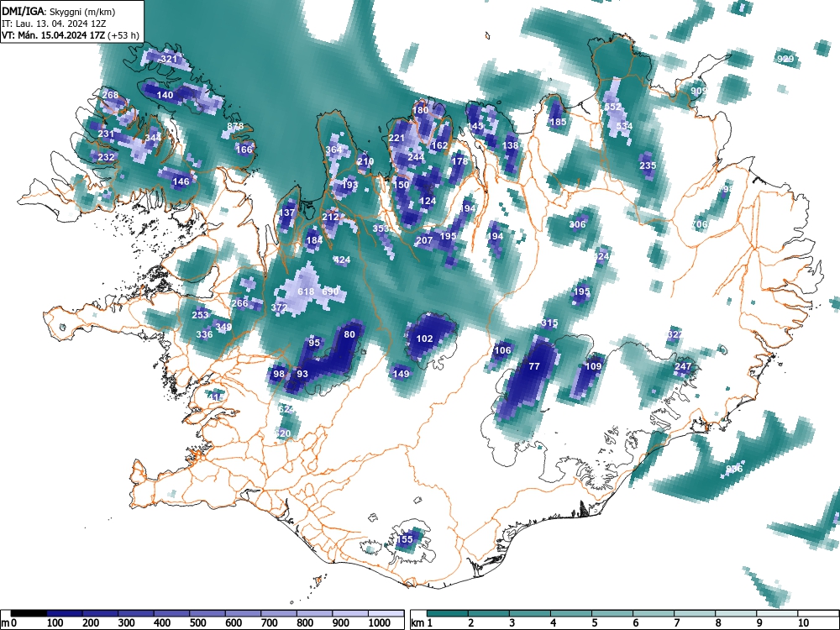This screenshot has height=630, width=840.
Task: Click the visibility value 247 on the map
Action: point(682,366)
